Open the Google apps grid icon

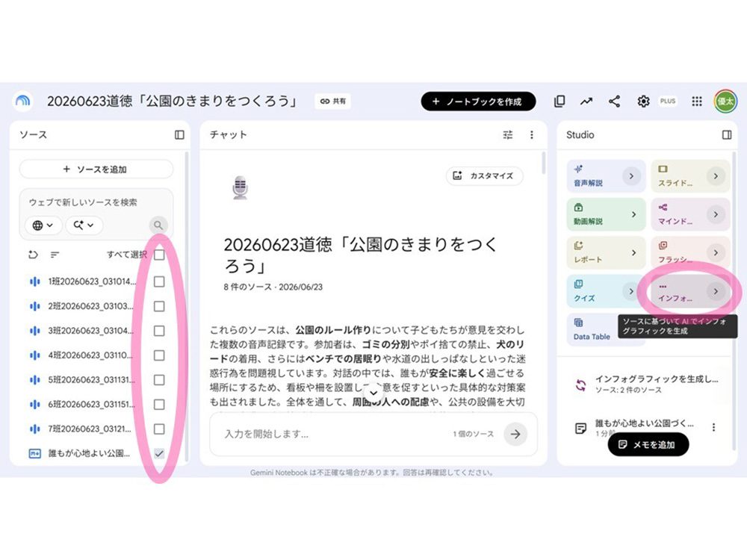(x=697, y=101)
